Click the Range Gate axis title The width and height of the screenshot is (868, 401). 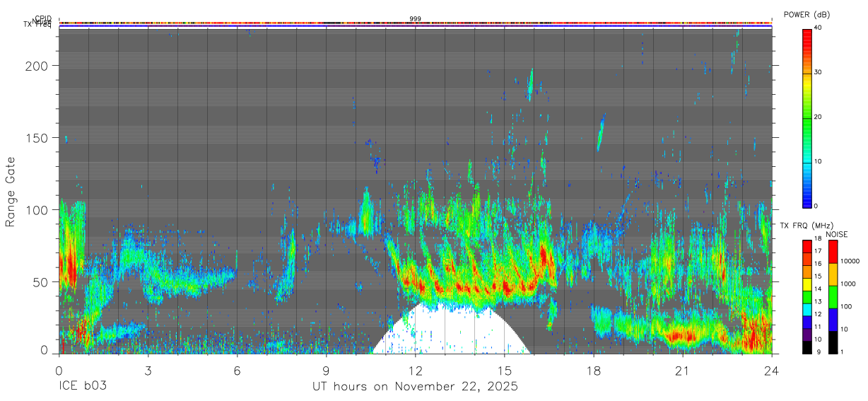11,192
